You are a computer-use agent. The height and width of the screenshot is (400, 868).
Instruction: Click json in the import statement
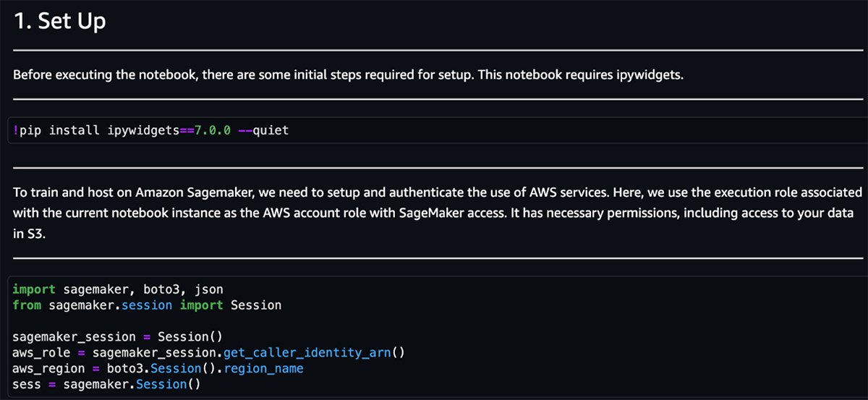189,289
